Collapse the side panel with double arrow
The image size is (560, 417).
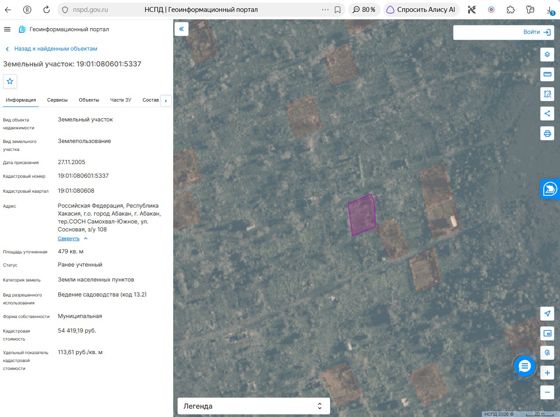click(181, 29)
